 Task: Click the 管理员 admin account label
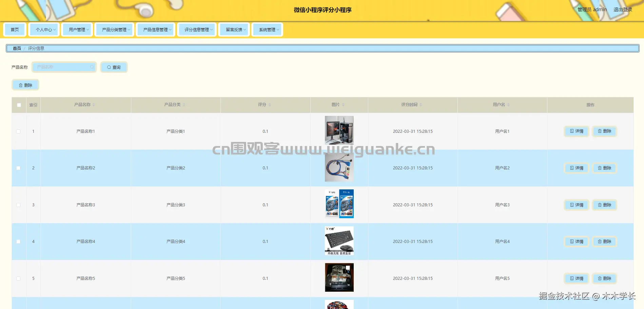tap(592, 9)
